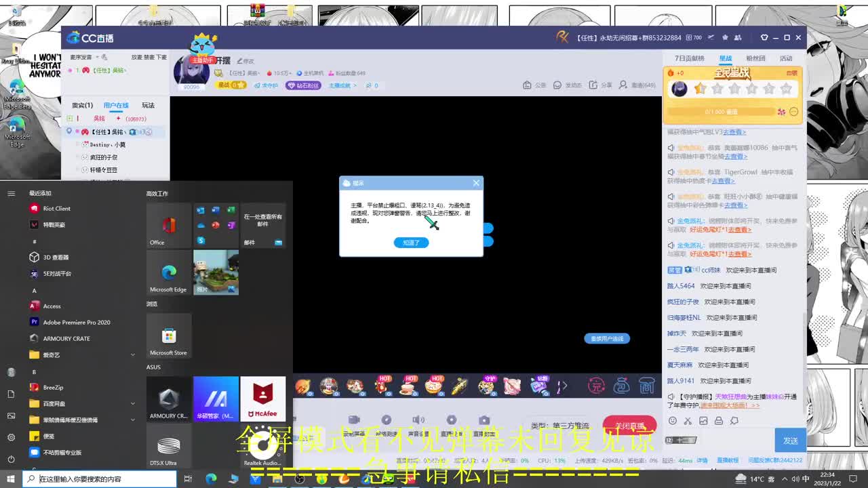This screenshot has height=488, width=868.
Task: Open Settings gear in Start menu sidebar
Action: point(11,437)
